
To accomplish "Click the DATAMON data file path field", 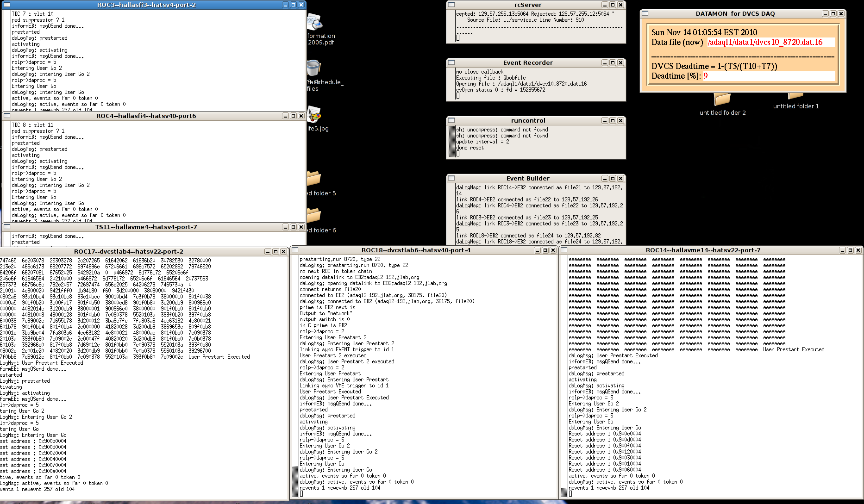I will pyautogui.click(x=771, y=42).
